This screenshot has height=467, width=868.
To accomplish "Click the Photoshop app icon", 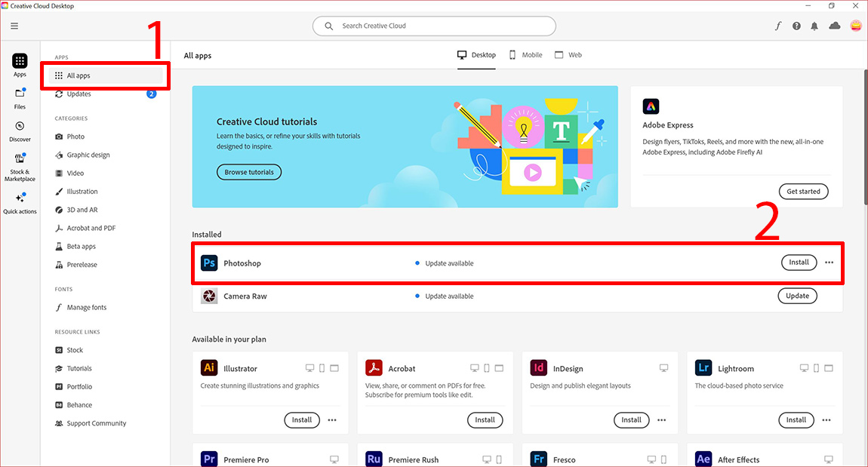I will 209,263.
